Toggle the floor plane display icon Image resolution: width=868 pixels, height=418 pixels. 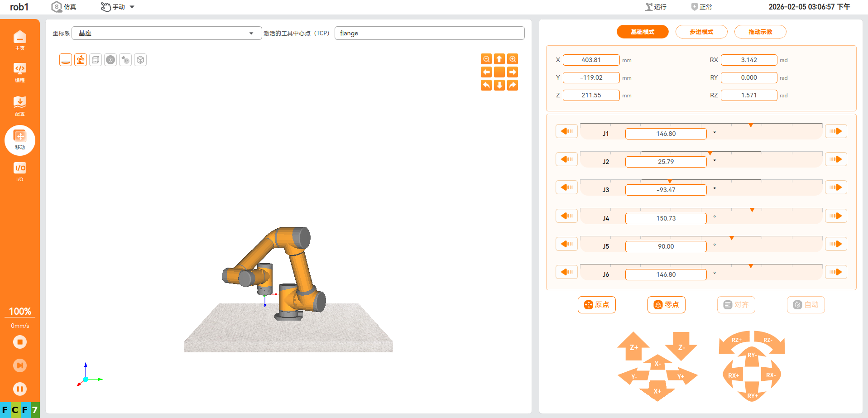tap(66, 60)
